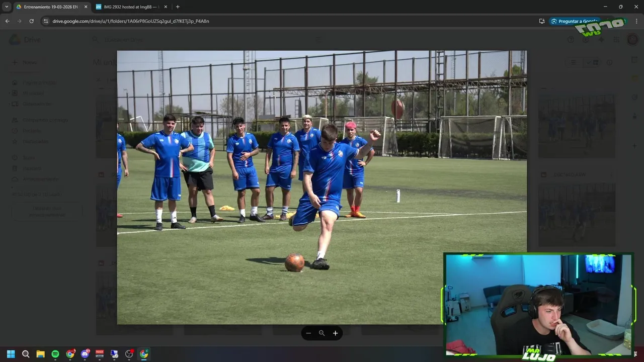This screenshot has height=362, width=644.
Task: Open Voicemeeter from the taskbar
Action: pos(100,354)
